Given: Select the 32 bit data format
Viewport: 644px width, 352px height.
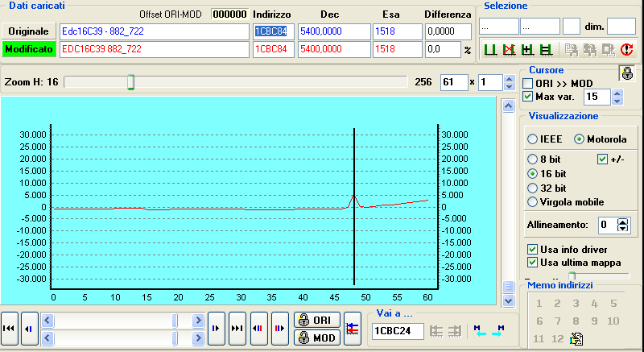Looking at the screenshot, I should coord(532,188).
